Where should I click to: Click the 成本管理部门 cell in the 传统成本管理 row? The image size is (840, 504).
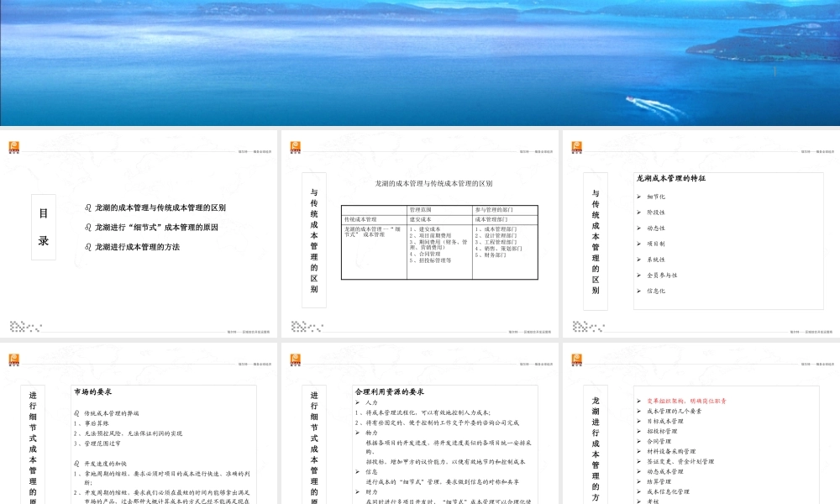click(505, 219)
